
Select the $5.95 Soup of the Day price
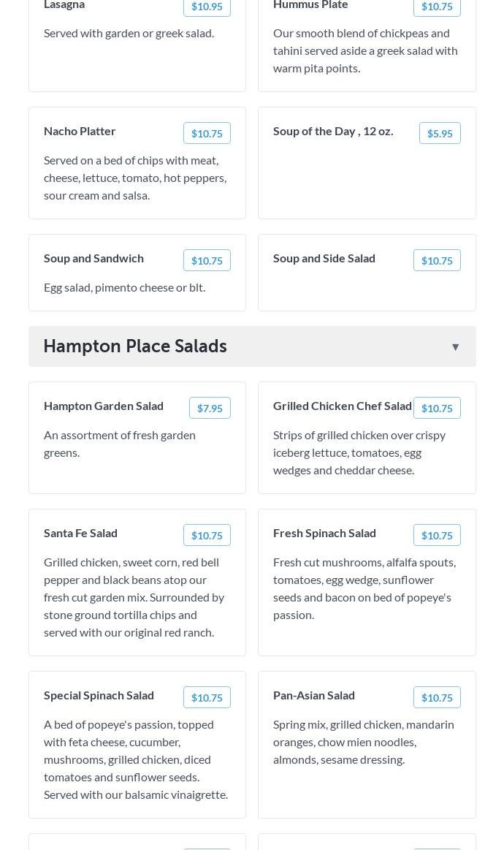[x=440, y=133]
